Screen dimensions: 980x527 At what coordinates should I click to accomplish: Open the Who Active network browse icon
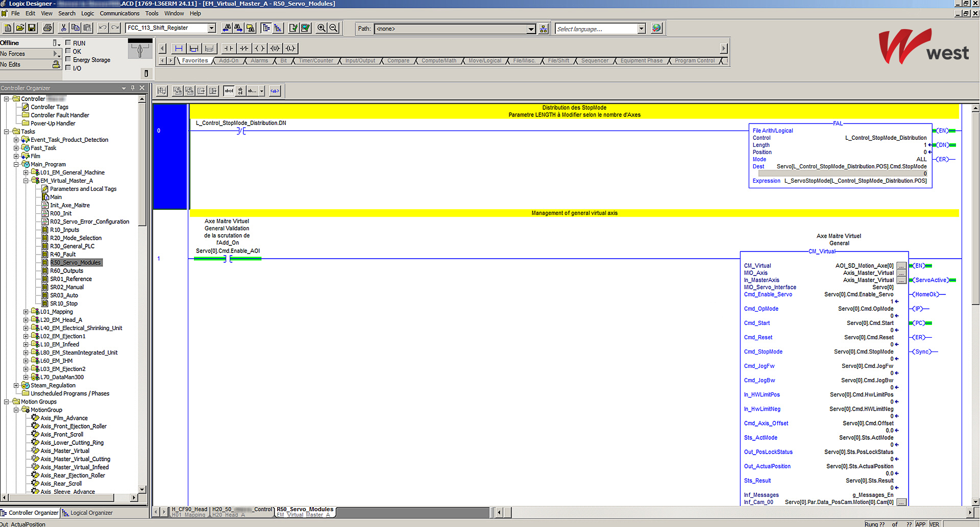(544, 29)
